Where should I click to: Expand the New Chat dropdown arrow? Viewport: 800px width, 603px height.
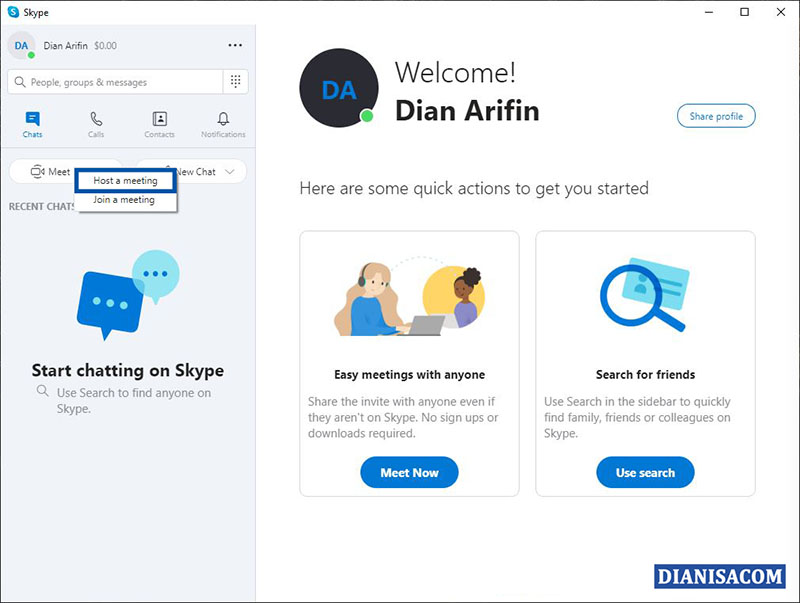pyautogui.click(x=230, y=172)
